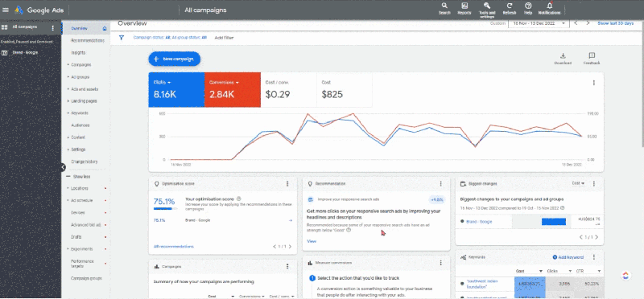Click Add filter
This screenshot has height=299, width=644.
point(224,38)
